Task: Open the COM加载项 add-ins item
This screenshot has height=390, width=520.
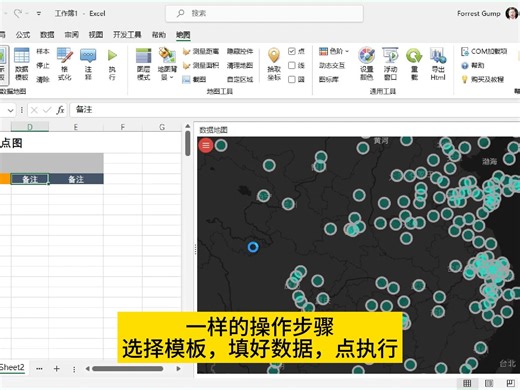Action: [x=484, y=51]
